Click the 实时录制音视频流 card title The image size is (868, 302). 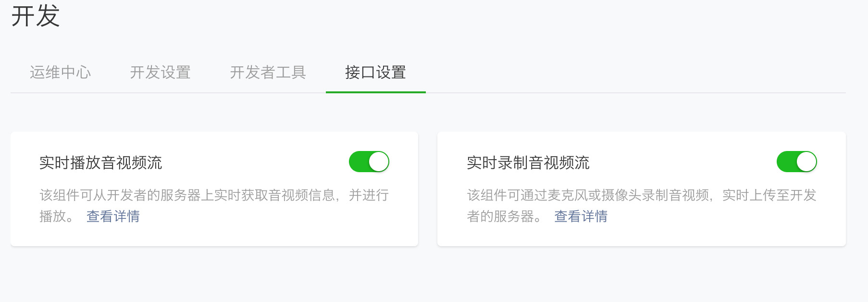(x=528, y=163)
